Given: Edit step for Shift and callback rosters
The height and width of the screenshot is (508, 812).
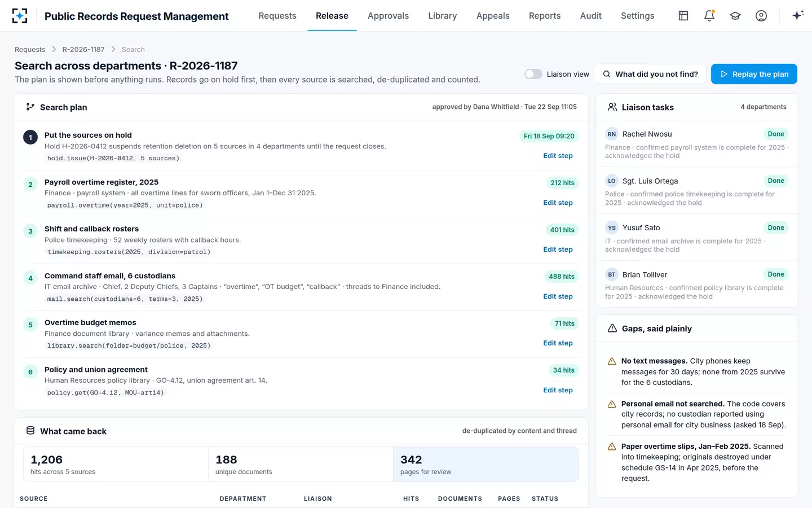Looking at the screenshot, I should coord(558,249).
